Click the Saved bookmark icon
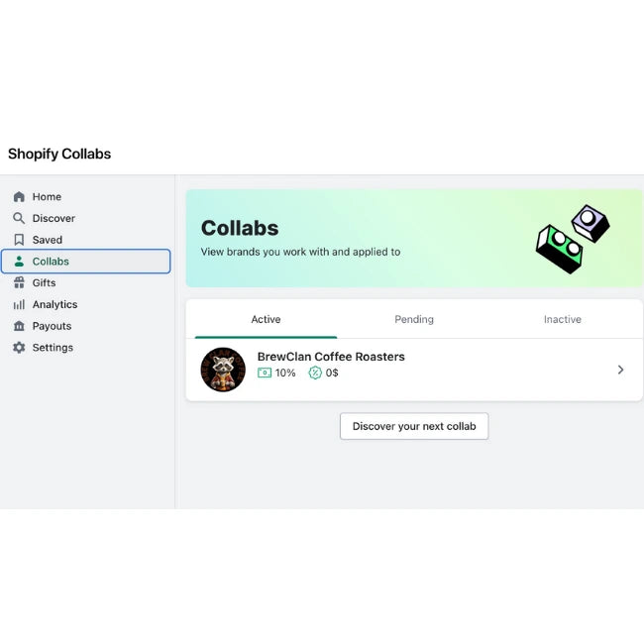Image resolution: width=644 pixels, height=644 pixels. point(19,240)
